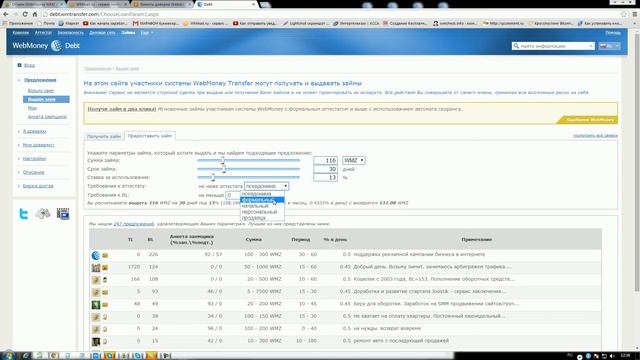Click the rate field showing 13 percent
The image size is (640, 360).
click(325, 178)
